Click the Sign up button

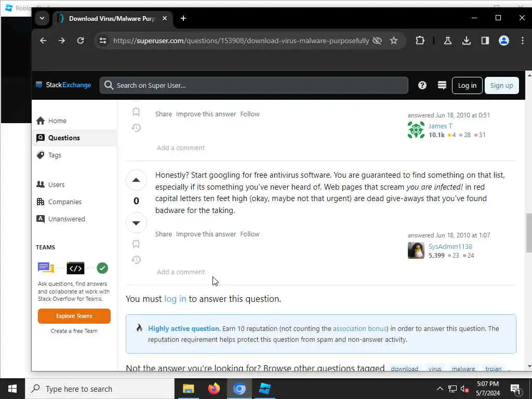click(x=501, y=86)
